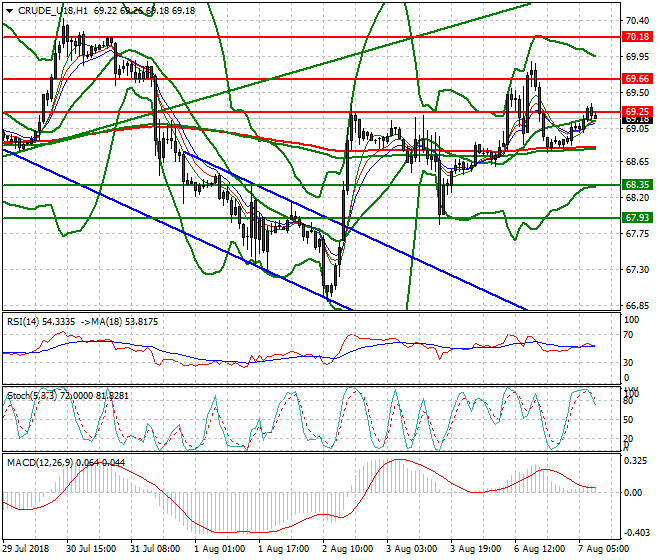Select the 68.65 price scale value

(637, 162)
